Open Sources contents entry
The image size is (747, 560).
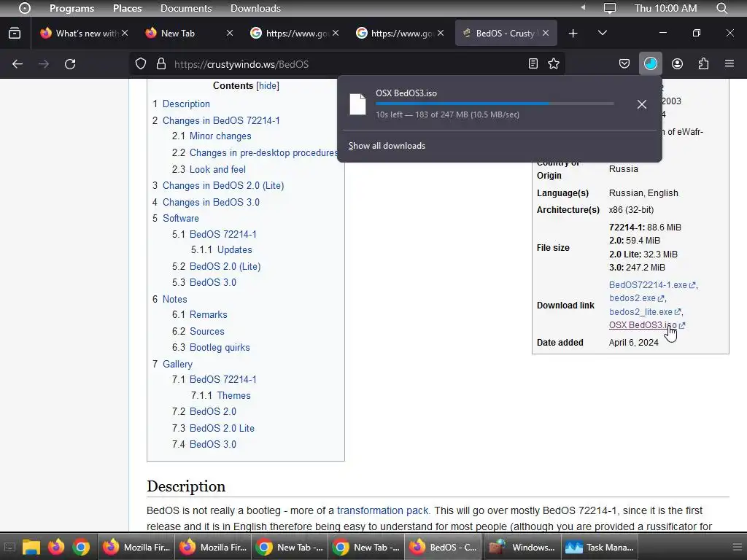pyautogui.click(x=206, y=332)
